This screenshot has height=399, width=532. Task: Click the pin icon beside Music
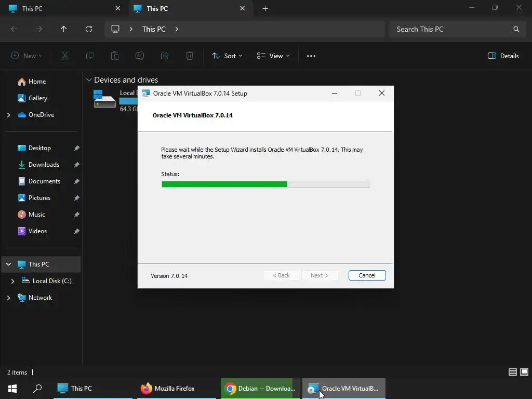[x=77, y=215]
